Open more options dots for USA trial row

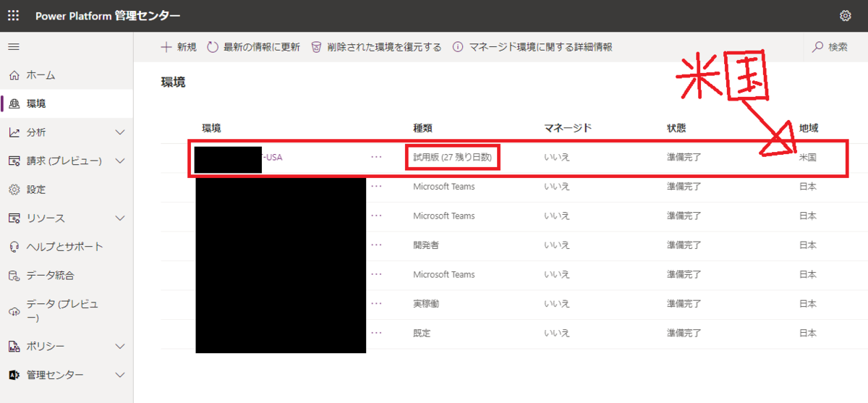coord(376,157)
